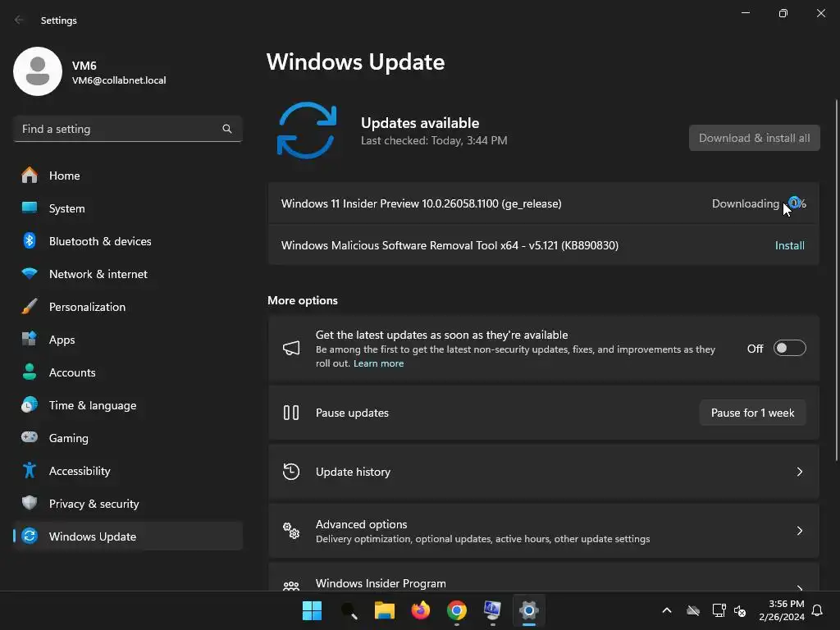Click the network display tray icon
840x630 pixels.
[x=719, y=610]
